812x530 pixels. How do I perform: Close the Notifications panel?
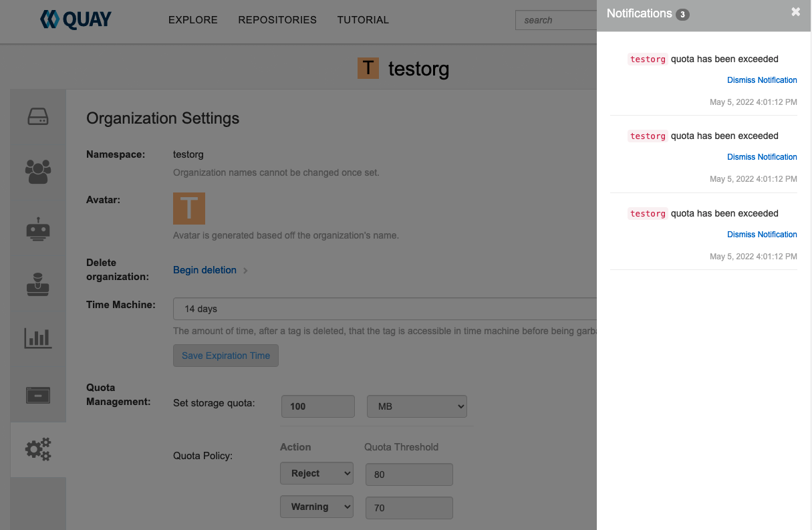[795, 12]
